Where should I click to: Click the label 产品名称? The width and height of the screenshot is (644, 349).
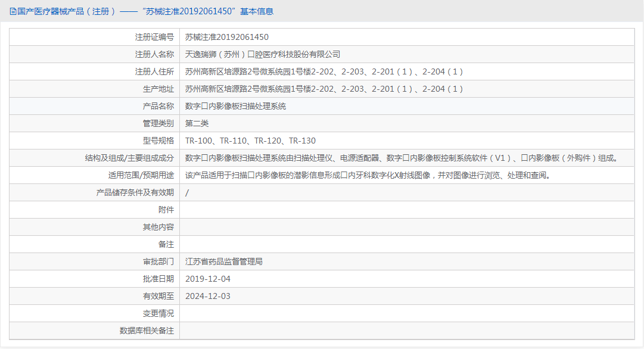158,106
